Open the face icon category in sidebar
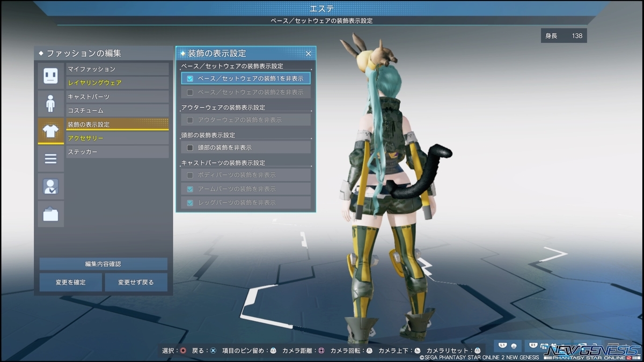Viewport: 644px width, 362px height. [50, 76]
